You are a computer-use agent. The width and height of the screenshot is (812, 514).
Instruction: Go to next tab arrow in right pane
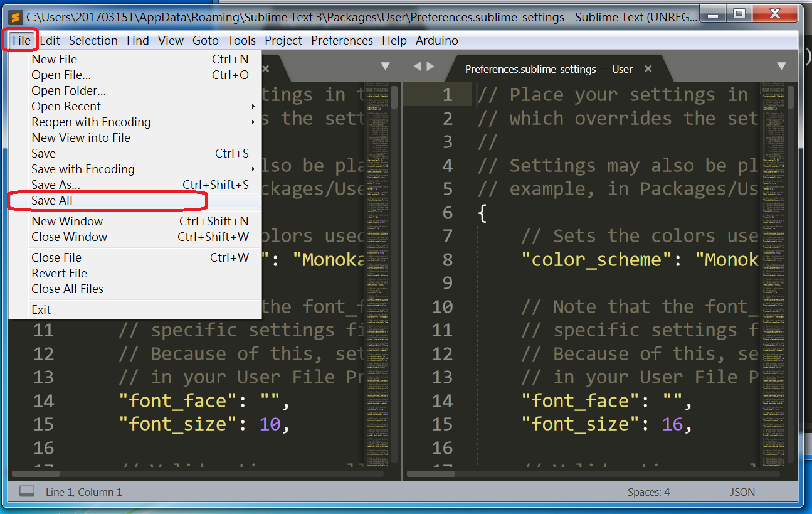tap(430, 66)
